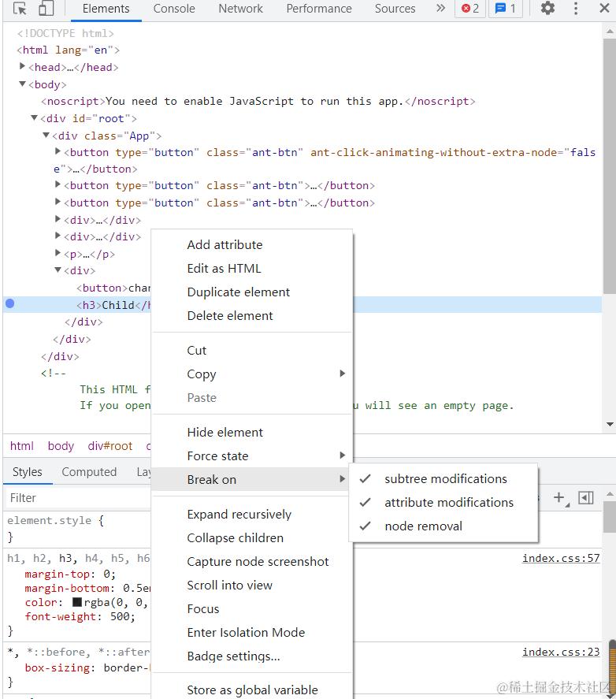This screenshot has height=699, width=616.
Task: Switch to the Console tab
Action: [174, 9]
